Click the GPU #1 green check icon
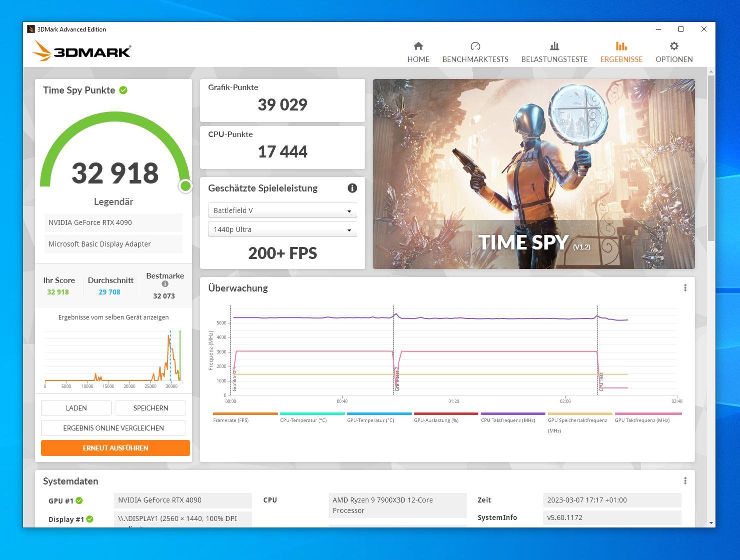Screen dimensions: 740x560 [79, 500]
